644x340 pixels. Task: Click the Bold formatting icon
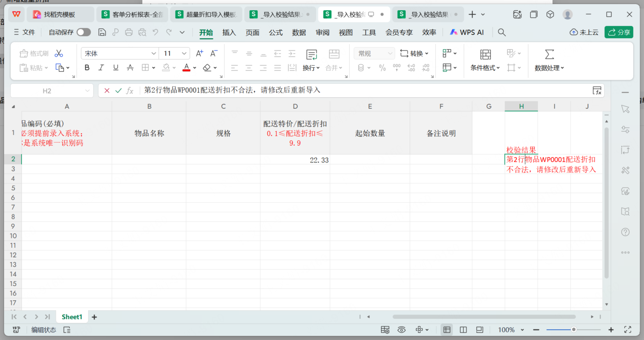87,68
